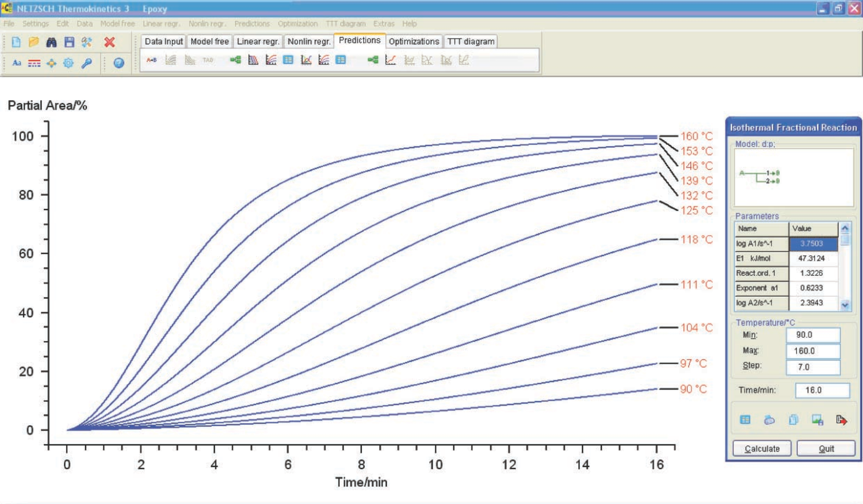Click the Parameters list scroll down arrow

(x=845, y=306)
